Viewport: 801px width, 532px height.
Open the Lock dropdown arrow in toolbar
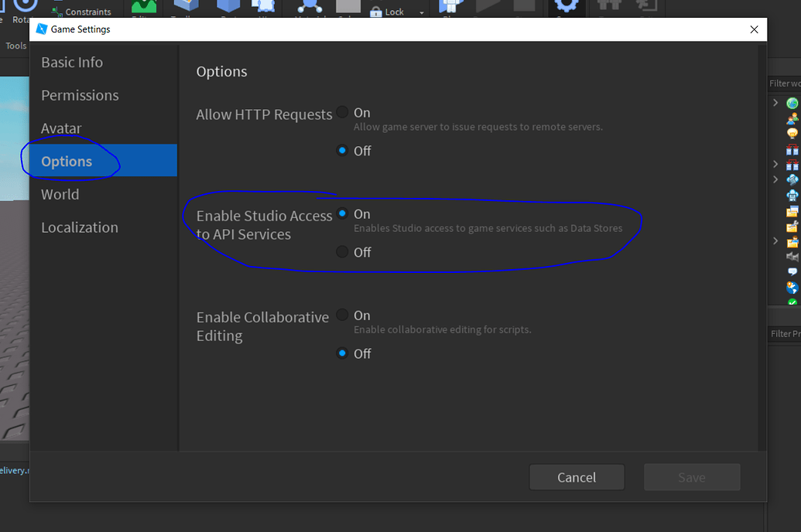tap(422, 13)
